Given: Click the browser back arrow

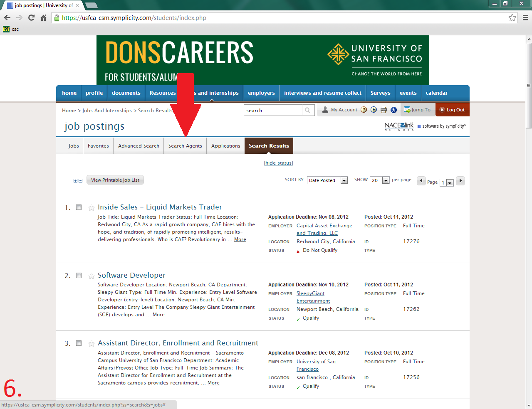Looking at the screenshot, I should (x=7, y=17).
